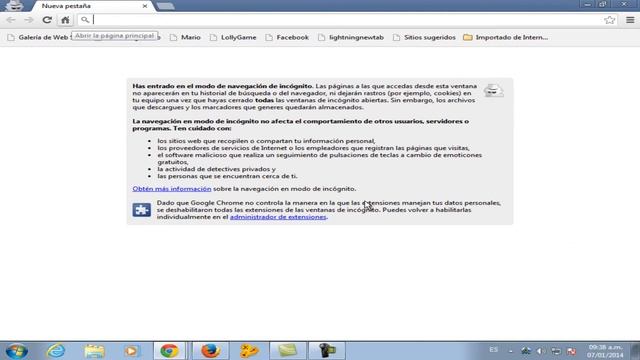The height and width of the screenshot is (360, 640).
Task: Click the 'la actividad de detectives privados' bullet
Action: (216, 169)
